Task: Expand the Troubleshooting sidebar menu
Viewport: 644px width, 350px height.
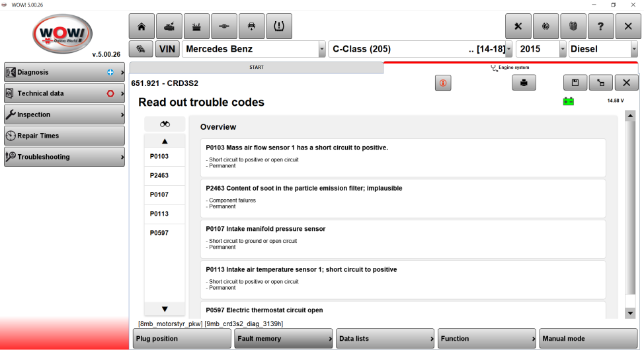Action: (65, 157)
